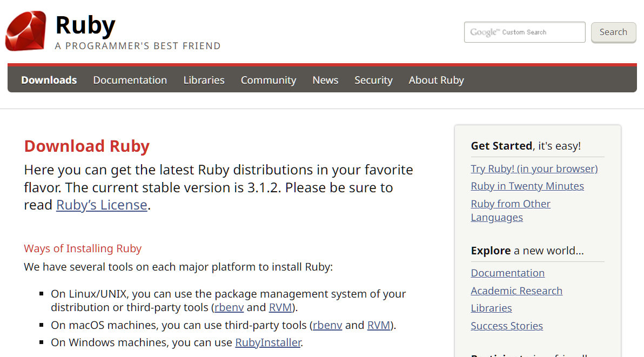644x357 pixels.
Task: Open the sidebar Libraries link
Action: [x=491, y=308]
